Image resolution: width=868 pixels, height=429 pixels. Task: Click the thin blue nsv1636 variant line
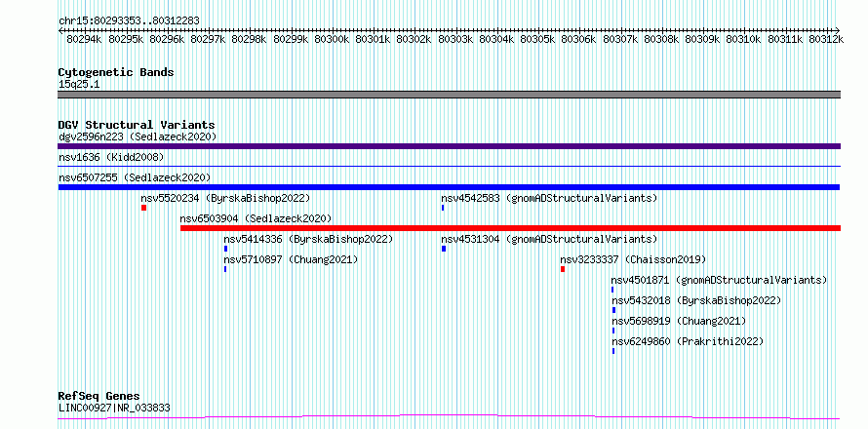coord(449,166)
